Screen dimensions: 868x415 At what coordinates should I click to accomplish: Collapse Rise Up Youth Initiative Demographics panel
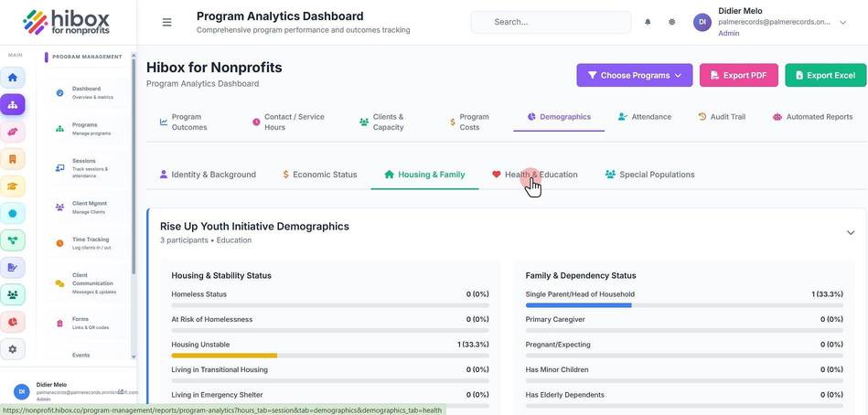click(851, 233)
